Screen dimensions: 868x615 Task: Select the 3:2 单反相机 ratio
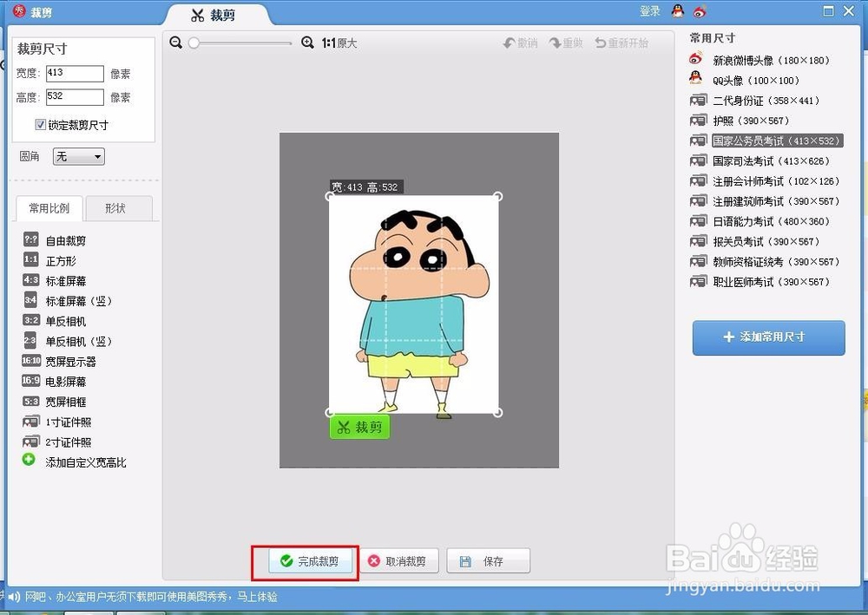(54, 321)
